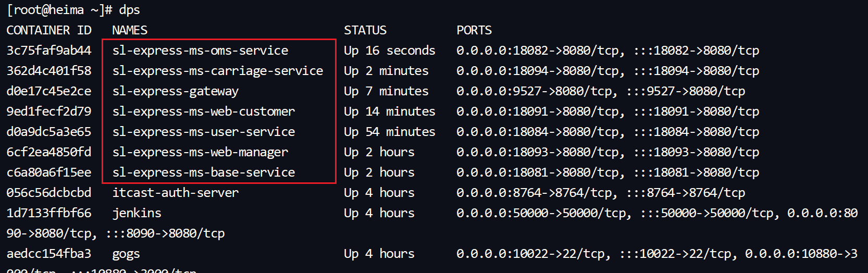The image size is (868, 273).
Task: Click the NAMES column header
Action: point(130,30)
